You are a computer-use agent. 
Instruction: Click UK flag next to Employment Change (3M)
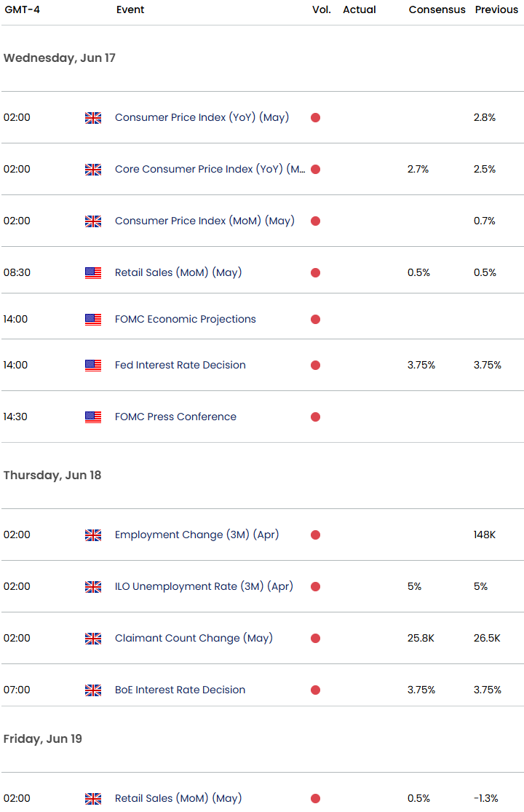coord(93,535)
